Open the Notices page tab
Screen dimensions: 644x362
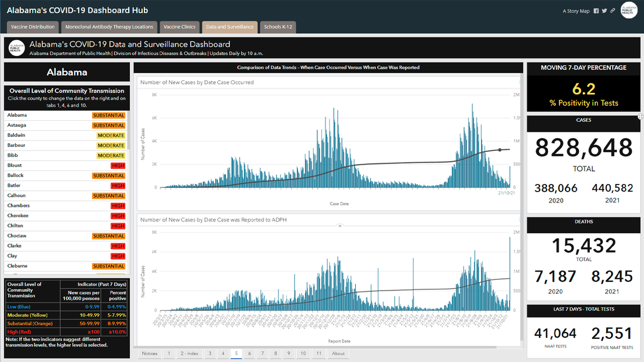[150, 353]
